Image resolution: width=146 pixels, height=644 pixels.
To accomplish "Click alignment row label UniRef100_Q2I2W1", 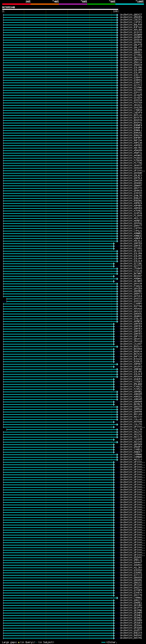I will pyautogui.click(x=131, y=263).
